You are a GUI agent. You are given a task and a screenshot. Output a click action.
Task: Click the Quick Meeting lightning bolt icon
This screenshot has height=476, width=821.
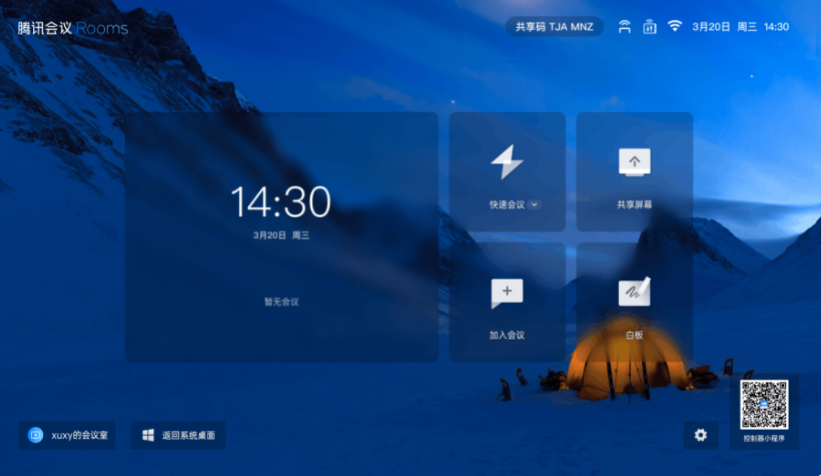click(507, 162)
